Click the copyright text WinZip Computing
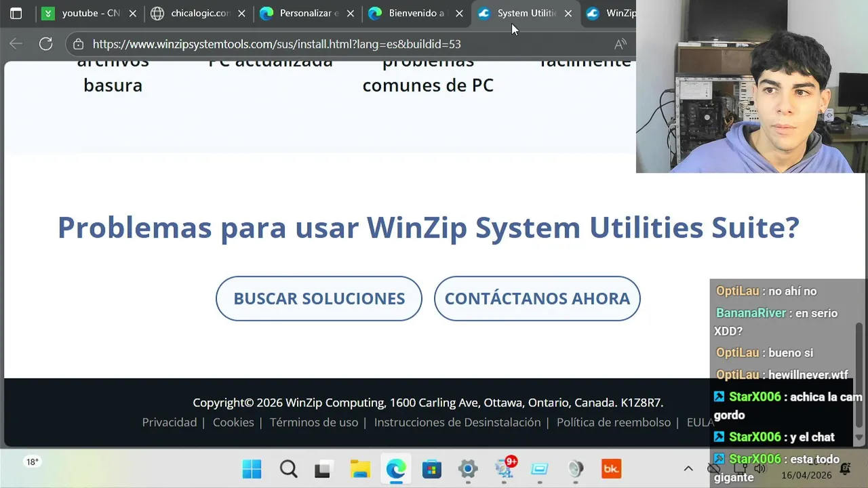 pos(428,403)
